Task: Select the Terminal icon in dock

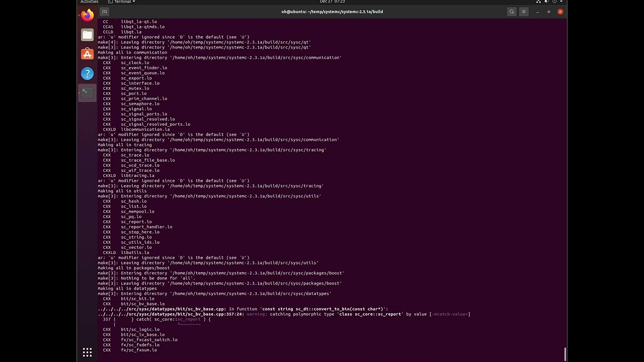Action: pos(87,93)
